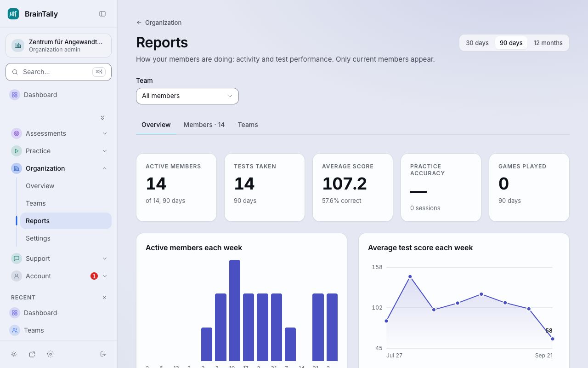Click the Account person icon

click(17, 276)
